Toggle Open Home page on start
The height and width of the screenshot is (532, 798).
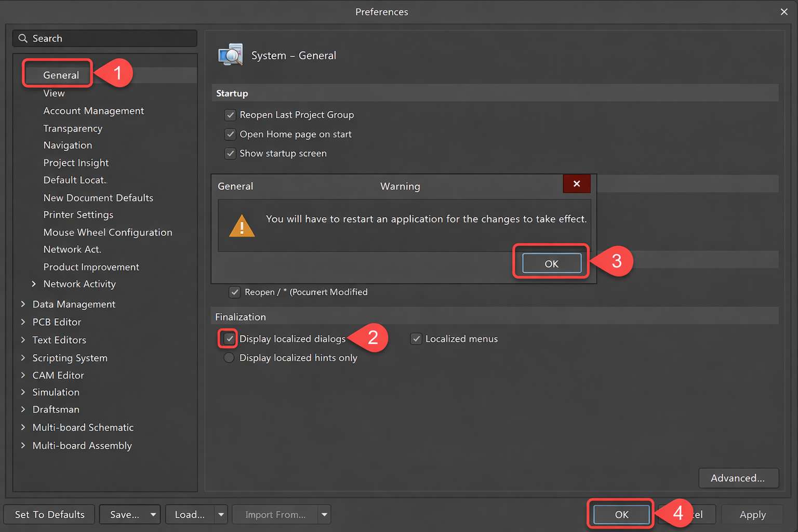(230, 135)
